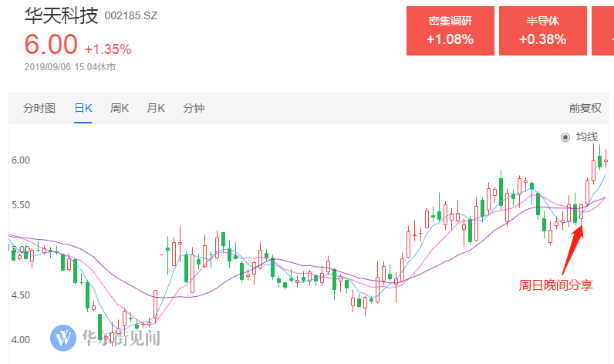Click the 周日晚间分享 annotation label
The height and width of the screenshot is (364, 614).
pyautogui.click(x=555, y=285)
